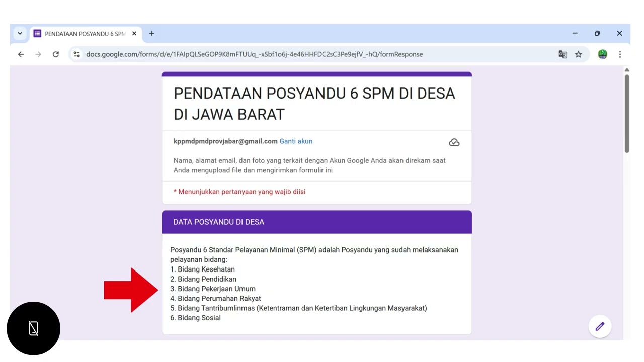The height and width of the screenshot is (362, 644).
Task: Click the red required-question notice text
Action: click(239, 192)
